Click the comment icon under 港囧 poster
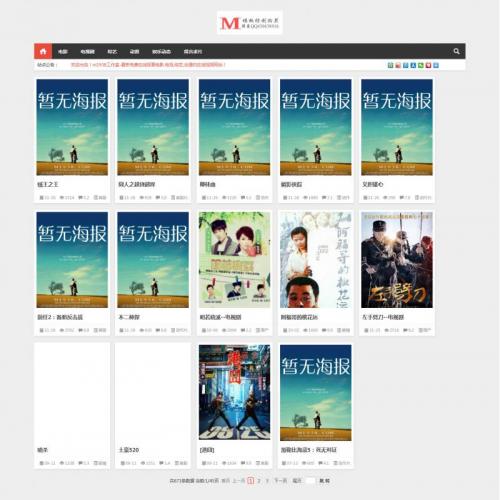The height and width of the screenshot is (500, 500). coord(243,463)
